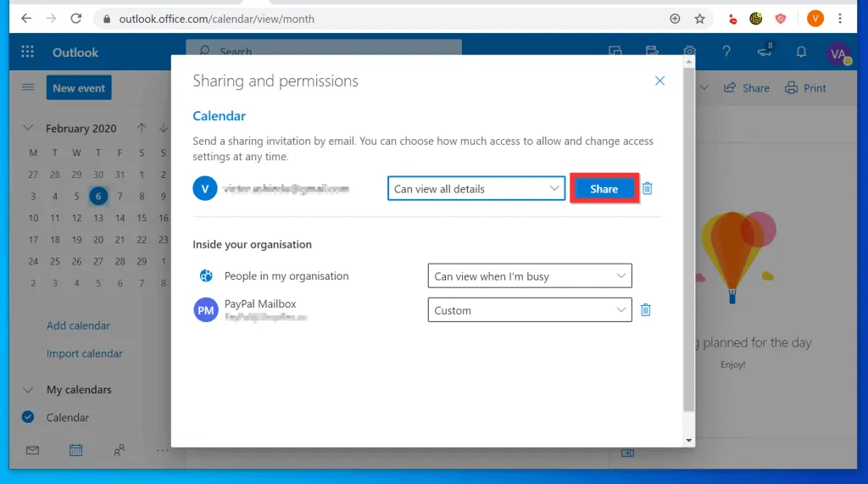Image resolution: width=868 pixels, height=484 pixels.
Task: Open the 'Can view when I'm busy' dropdown
Action: (530, 276)
